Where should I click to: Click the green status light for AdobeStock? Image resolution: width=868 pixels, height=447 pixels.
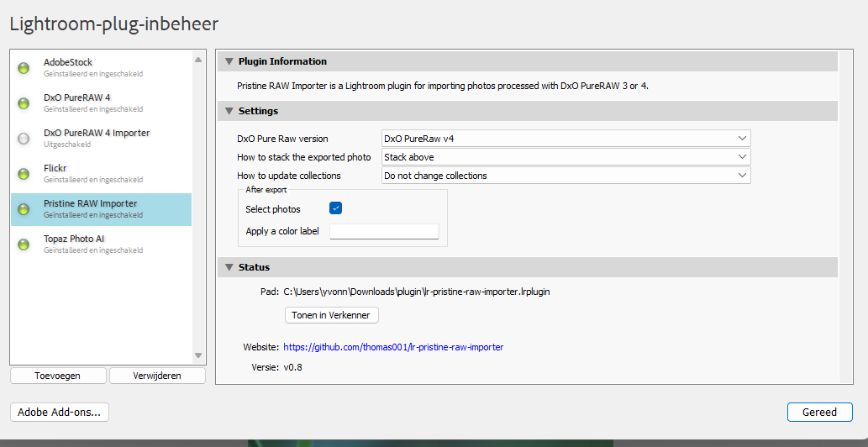tap(24, 68)
